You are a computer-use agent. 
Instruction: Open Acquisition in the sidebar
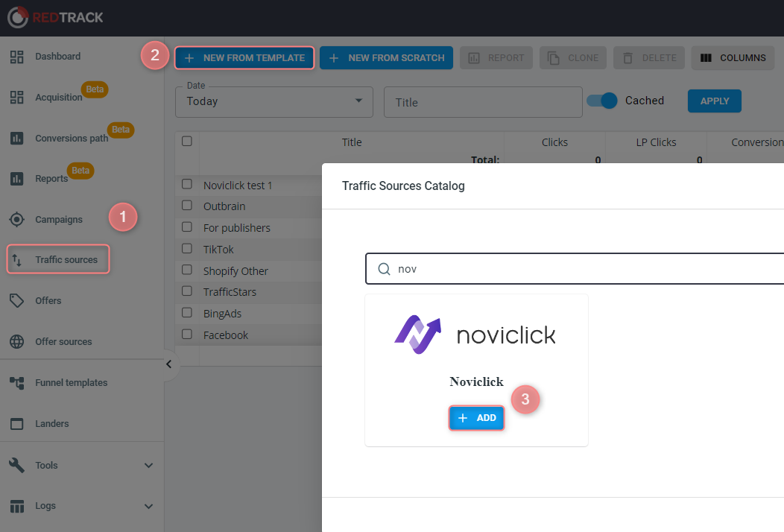(x=58, y=98)
